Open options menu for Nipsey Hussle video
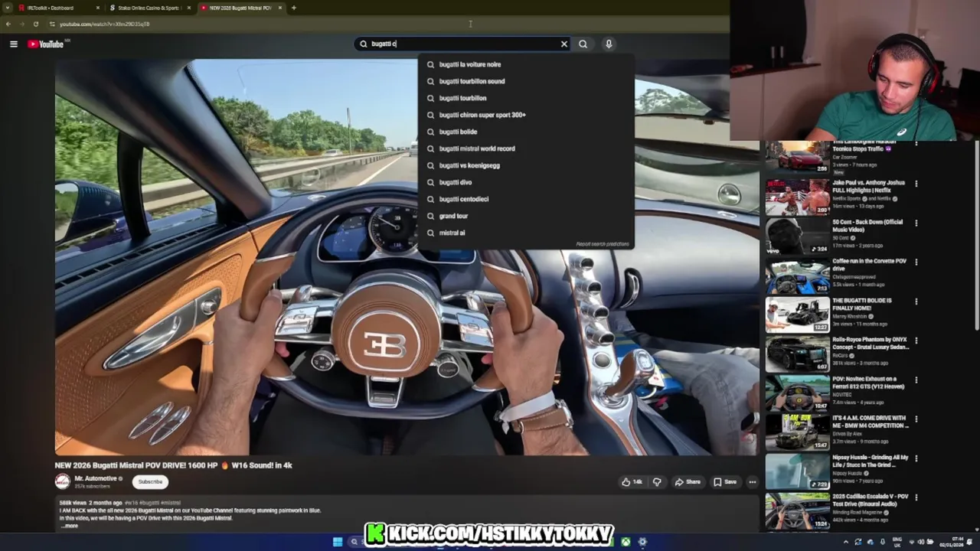Viewport: 980px width, 551px height. coord(916,458)
